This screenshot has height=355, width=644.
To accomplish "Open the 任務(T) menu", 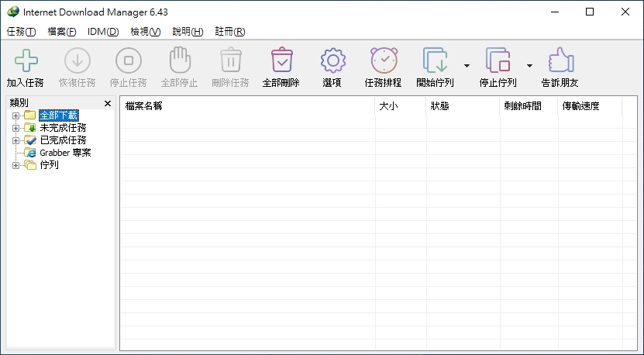I will tap(22, 32).
